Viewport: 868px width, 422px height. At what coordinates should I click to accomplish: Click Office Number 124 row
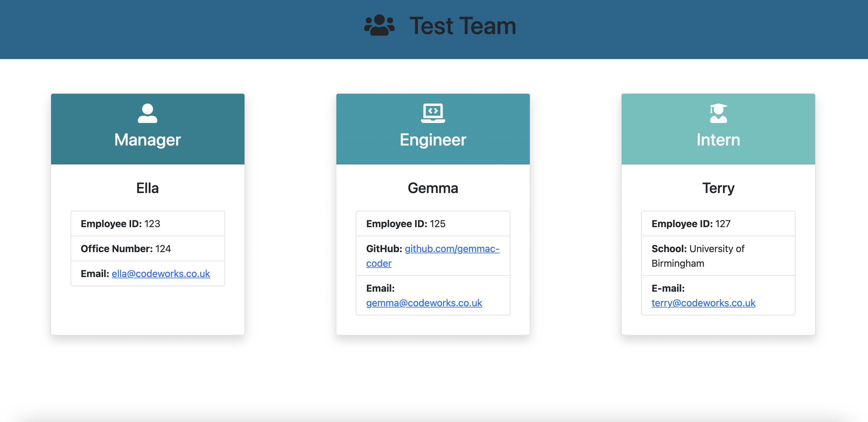[147, 249]
